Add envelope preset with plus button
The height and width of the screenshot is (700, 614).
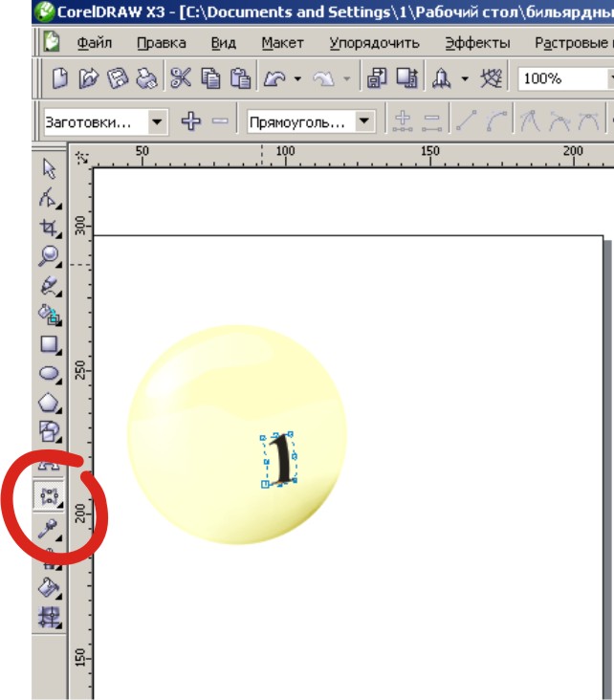click(x=191, y=121)
